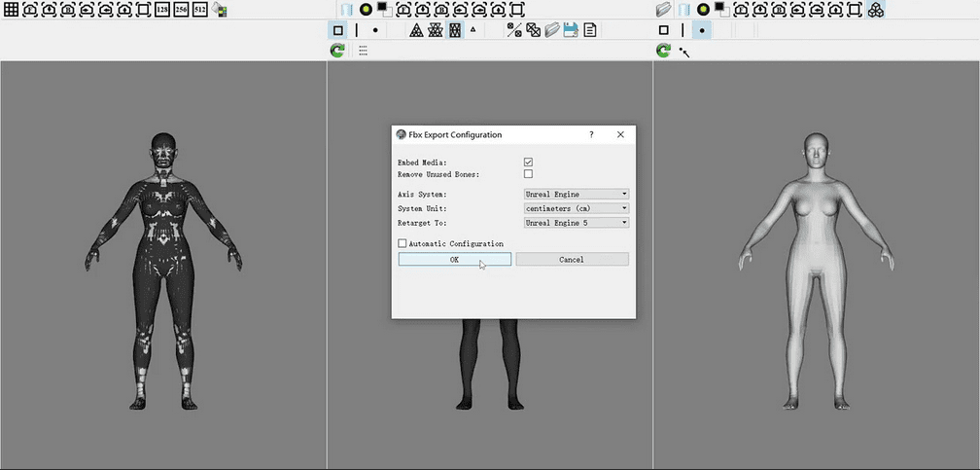Open the Retarget To dropdown

coord(577,222)
